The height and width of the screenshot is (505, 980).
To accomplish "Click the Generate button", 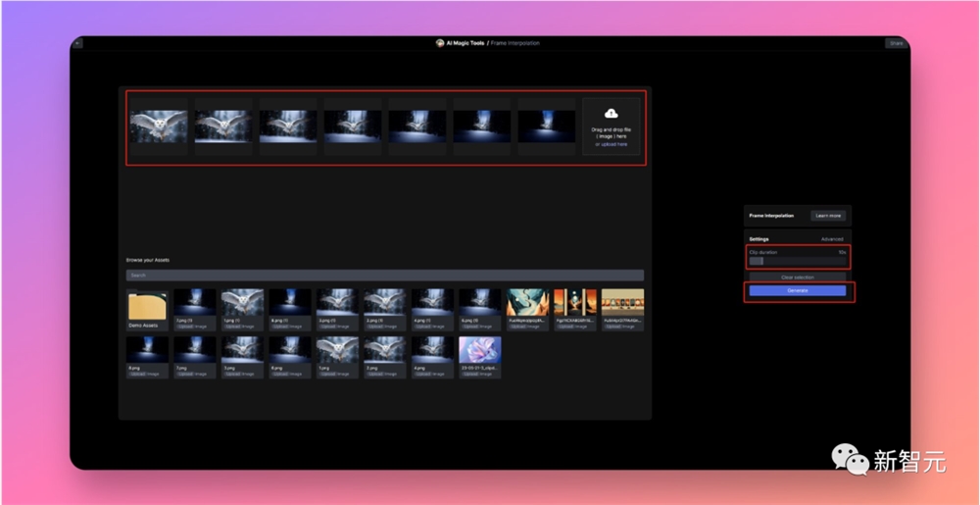I will pyautogui.click(x=798, y=290).
